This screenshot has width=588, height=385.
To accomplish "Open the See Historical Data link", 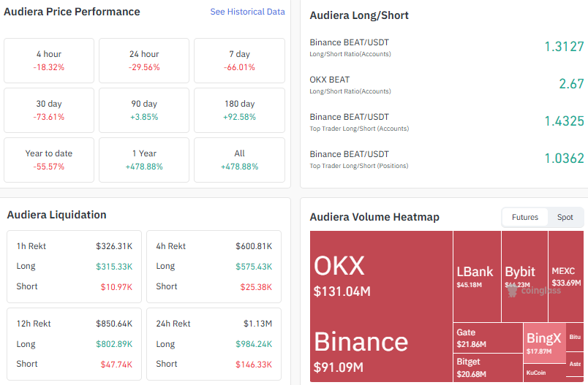I will tap(247, 12).
